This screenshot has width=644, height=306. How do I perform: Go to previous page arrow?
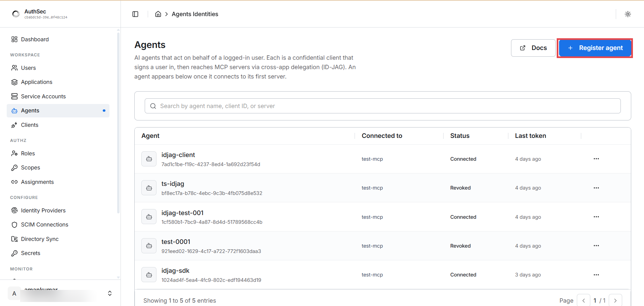(x=584, y=300)
